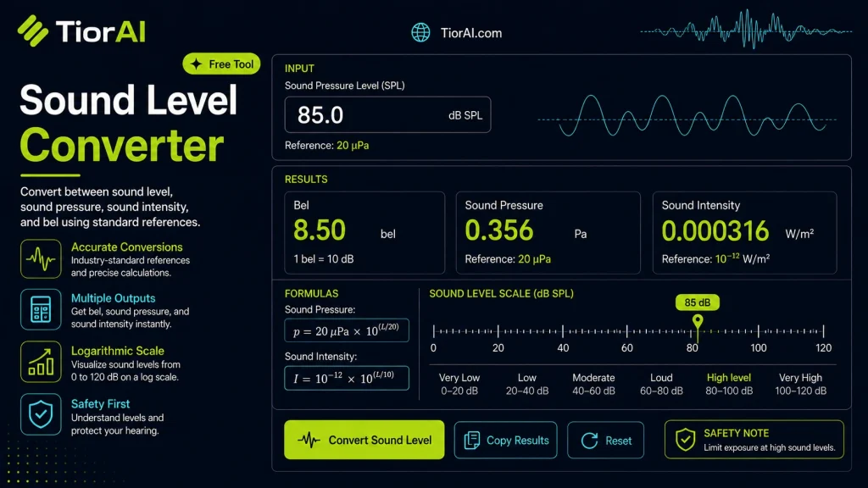Image resolution: width=868 pixels, height=488 pixels.
Task: Click the '1 bel = 10 dB' note
Action: 323,259
